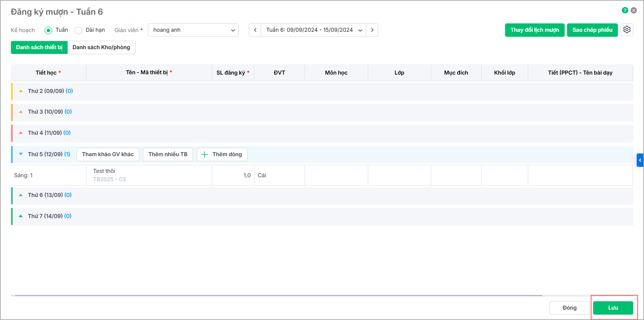Expand the Thứ 7 (14/09) row

click(21, 216)
